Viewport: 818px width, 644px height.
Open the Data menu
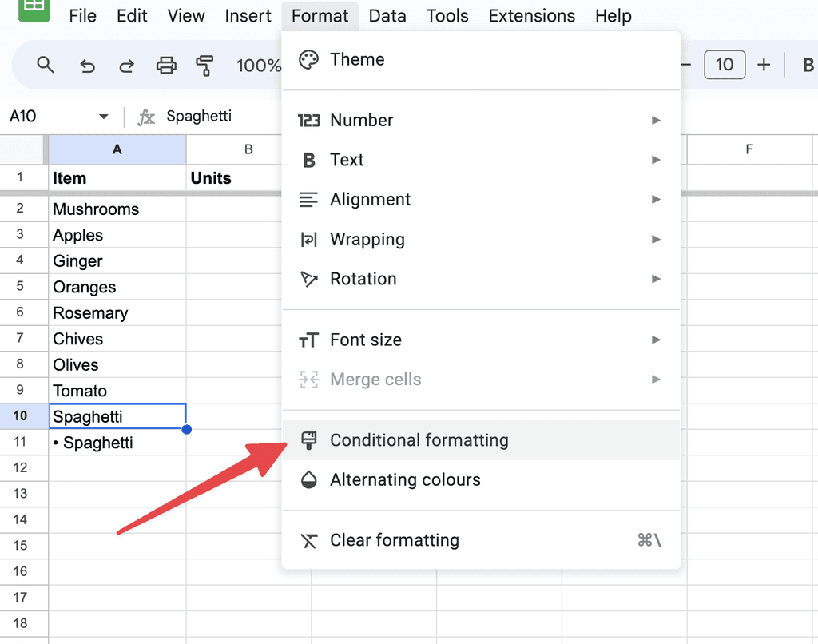point(387,15)
